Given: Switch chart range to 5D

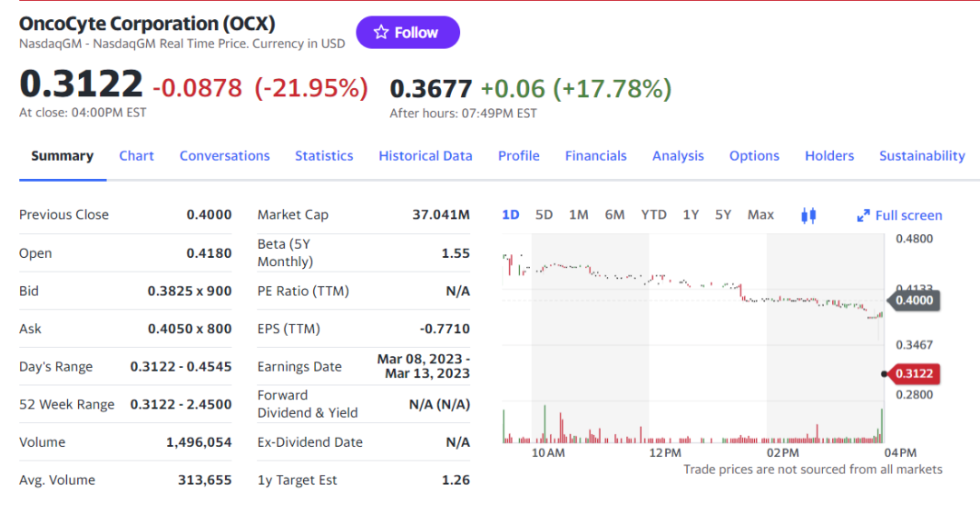Looking at the screenshot, I should 544,214.
